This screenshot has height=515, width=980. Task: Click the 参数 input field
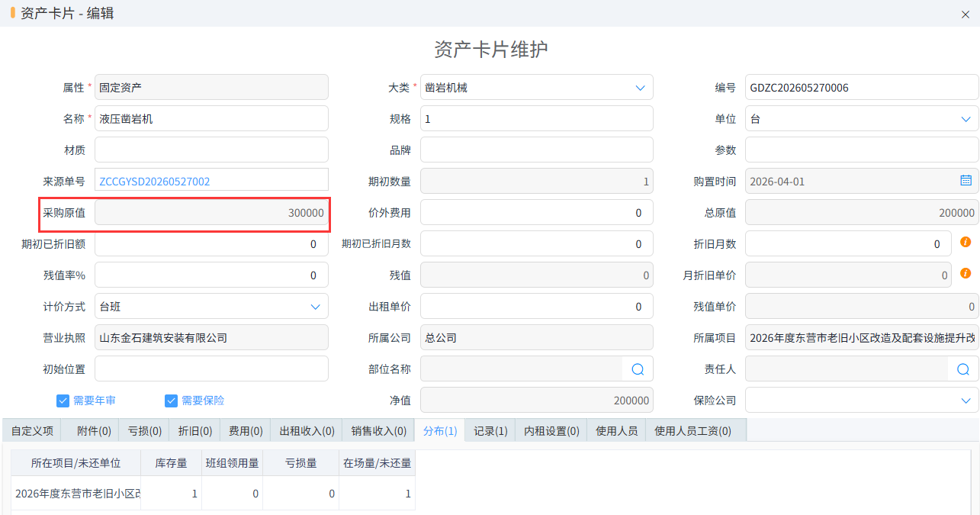[862, 150]
